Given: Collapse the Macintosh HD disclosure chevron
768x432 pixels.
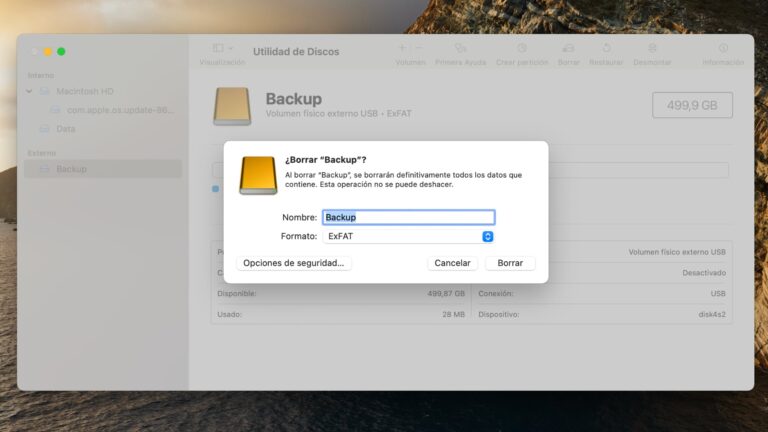Looking at the screenshot, I should tap(29, 91).
